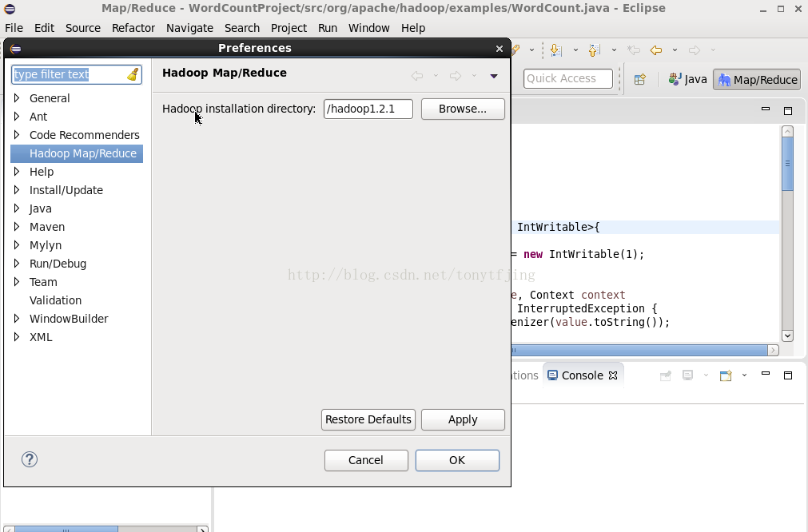
Task: Open the Next Annotation dropdown arrow
Action: [x=575, y=50]
